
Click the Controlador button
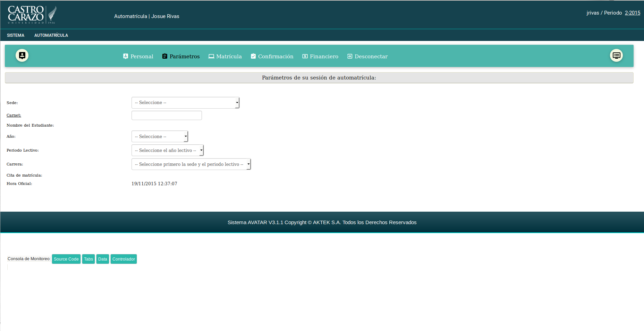tap(124, 259)
